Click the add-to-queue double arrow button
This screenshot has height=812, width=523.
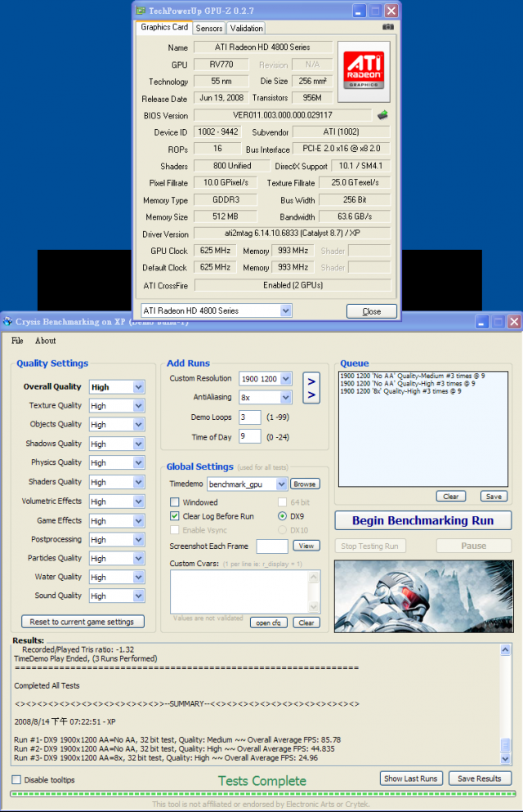pyautogui.click(x=311, y=388)
